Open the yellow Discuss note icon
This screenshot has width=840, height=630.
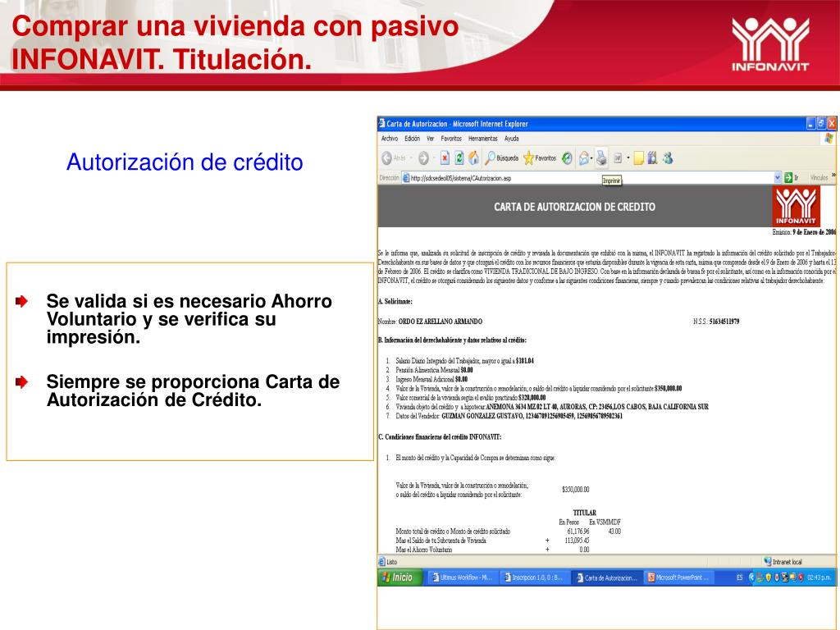point(638,158)
